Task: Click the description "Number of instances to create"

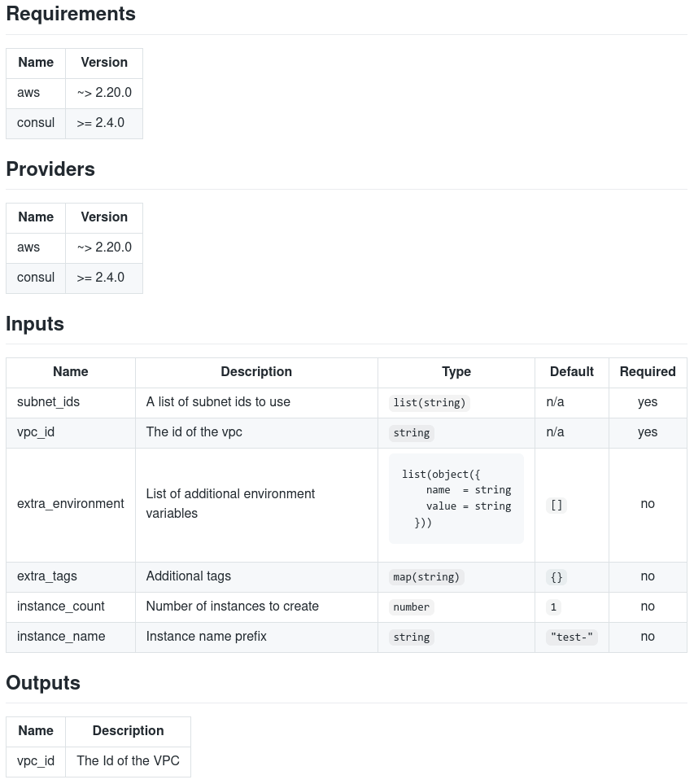Action: point(232,607)
